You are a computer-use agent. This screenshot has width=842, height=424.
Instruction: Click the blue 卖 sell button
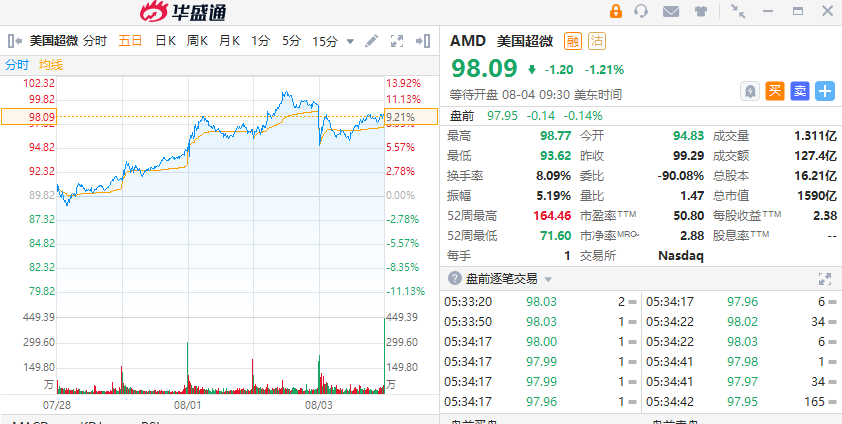(800, 91)
